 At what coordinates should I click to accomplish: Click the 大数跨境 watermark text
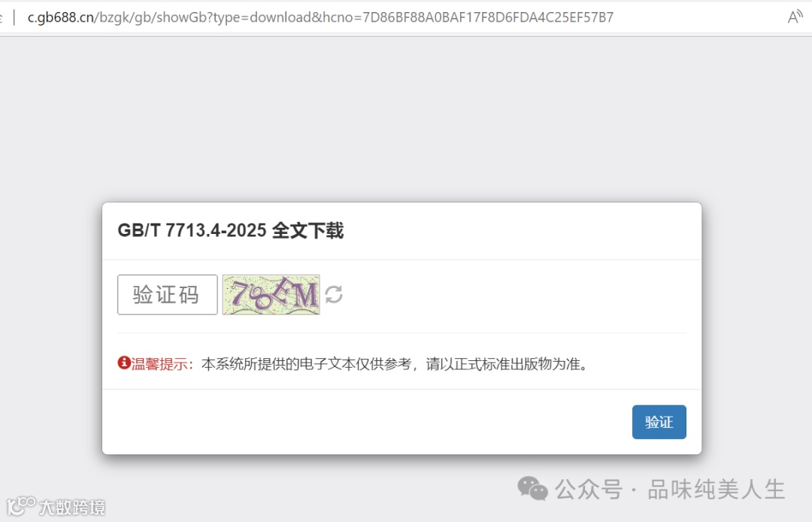[x=72, y=507]
